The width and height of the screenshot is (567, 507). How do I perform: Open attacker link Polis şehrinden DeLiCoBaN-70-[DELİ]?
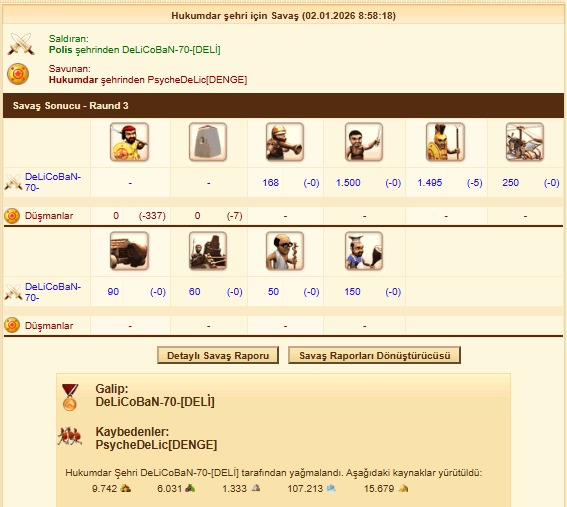coord(135,50)
